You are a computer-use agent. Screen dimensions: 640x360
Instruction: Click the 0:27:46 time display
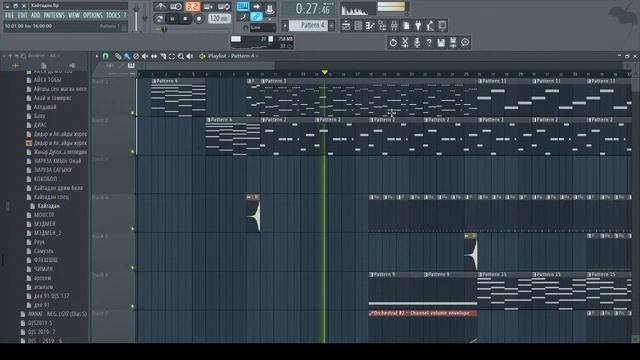(313, 9)
